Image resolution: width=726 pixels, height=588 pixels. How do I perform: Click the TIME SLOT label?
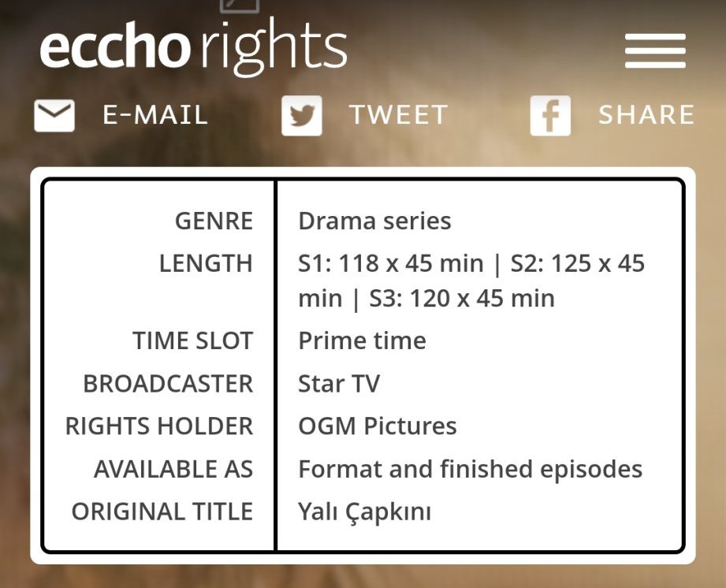192,341
